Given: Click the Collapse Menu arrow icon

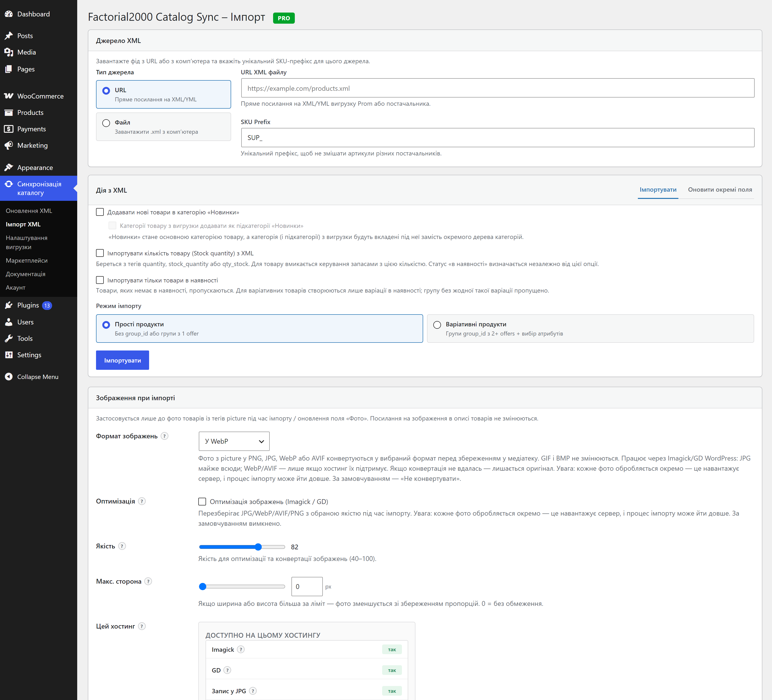Looking at the screenshot, I should 9,377.
